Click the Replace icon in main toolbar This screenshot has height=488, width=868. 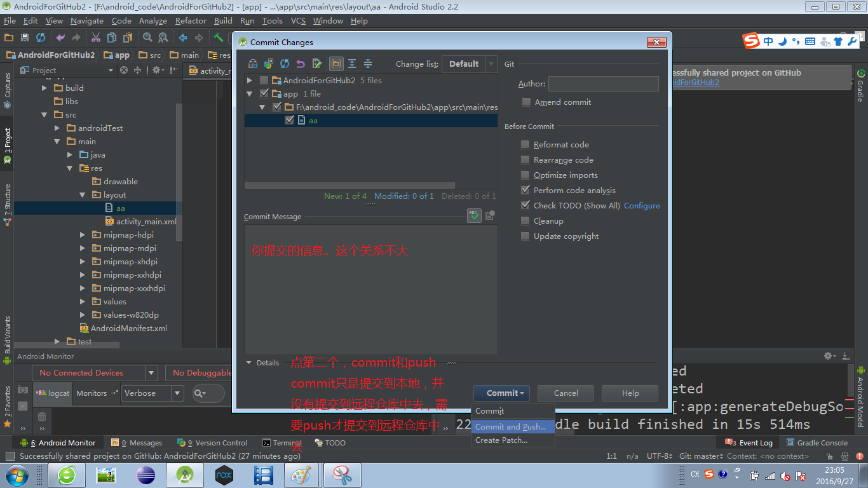tap(163, 37)
